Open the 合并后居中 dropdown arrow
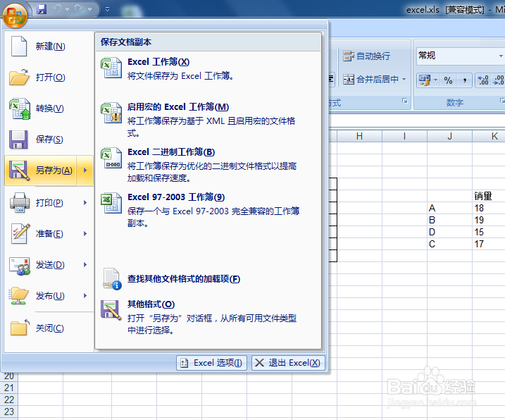 tap(404, 80)
